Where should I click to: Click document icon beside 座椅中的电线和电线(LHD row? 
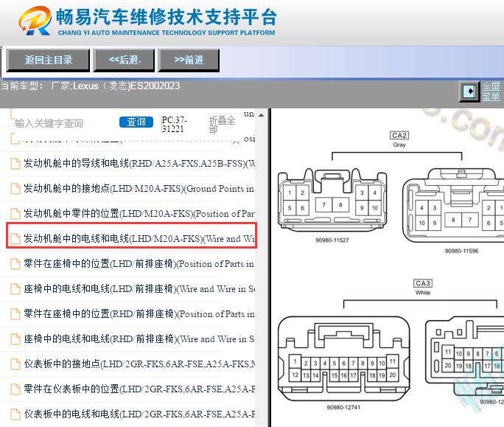tap(15, 289)
